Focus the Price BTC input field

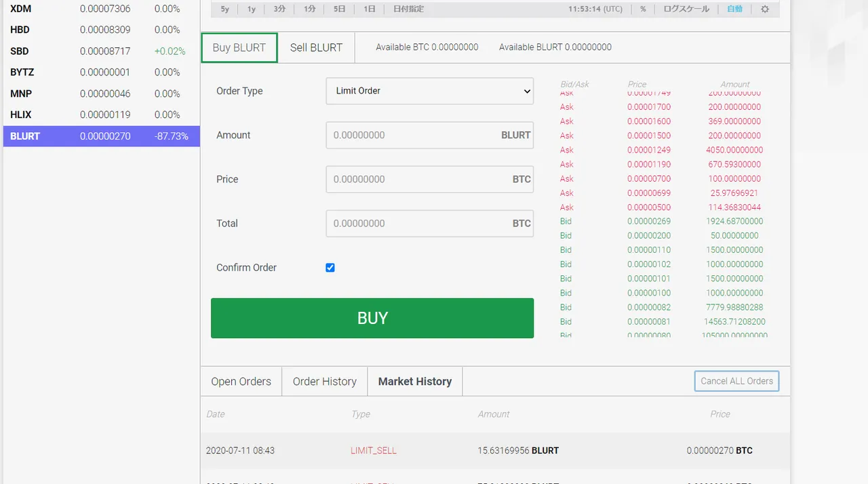[430, 179]
